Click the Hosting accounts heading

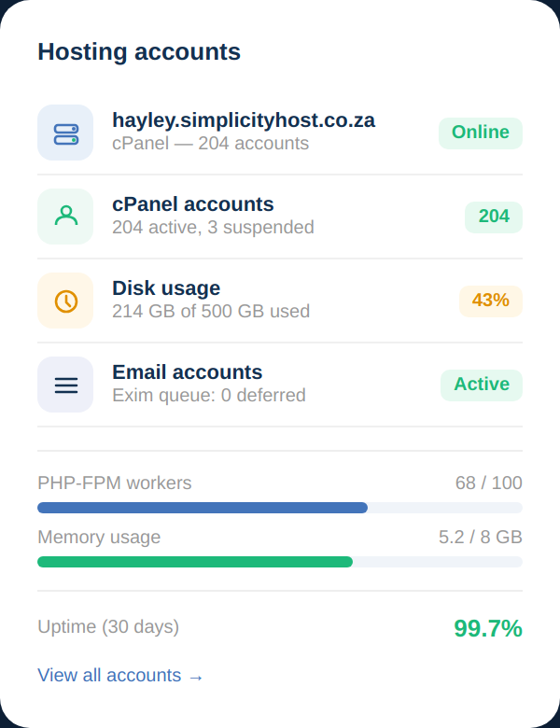click(x=139, y=52)
